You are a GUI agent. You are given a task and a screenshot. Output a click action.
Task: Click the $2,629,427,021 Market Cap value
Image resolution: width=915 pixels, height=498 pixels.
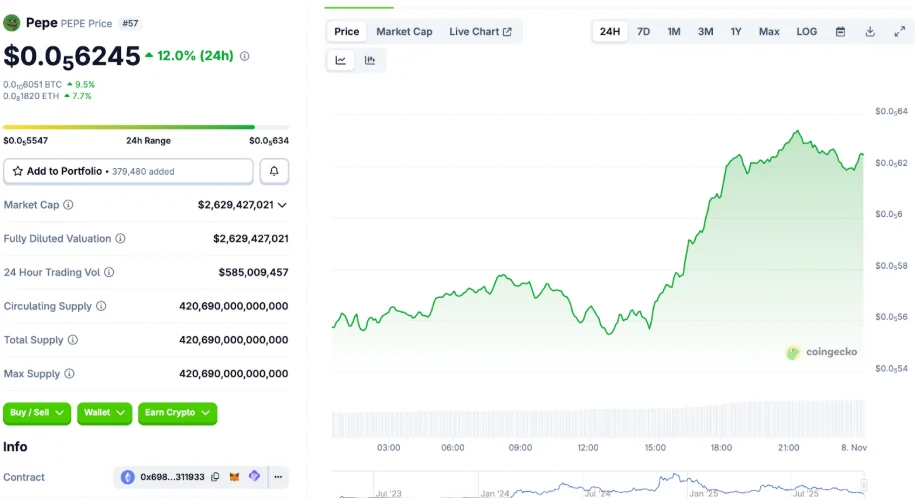236,205
